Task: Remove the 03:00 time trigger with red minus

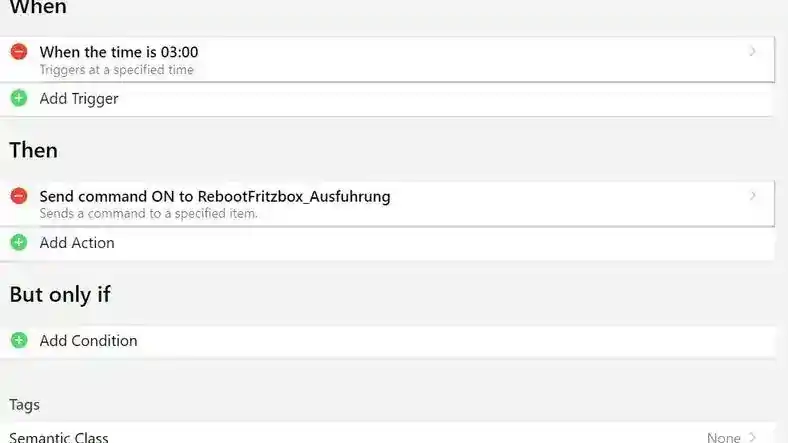Action: [x=19, y=52]
